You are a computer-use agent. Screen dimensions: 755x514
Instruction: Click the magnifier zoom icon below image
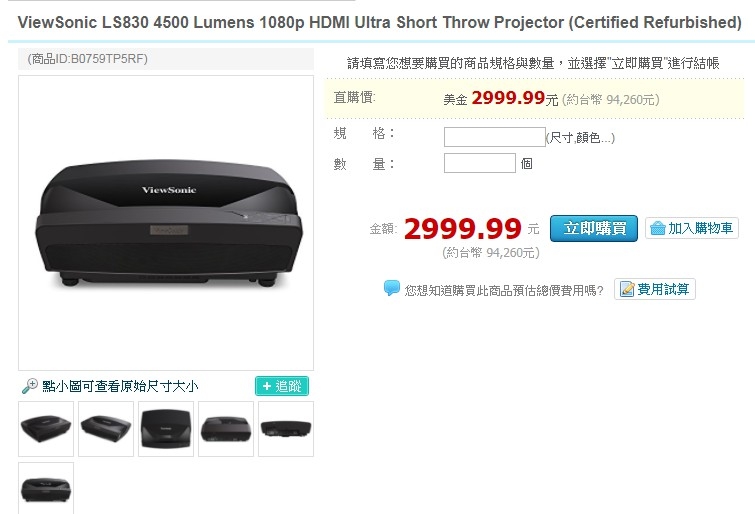click(30, 385)
